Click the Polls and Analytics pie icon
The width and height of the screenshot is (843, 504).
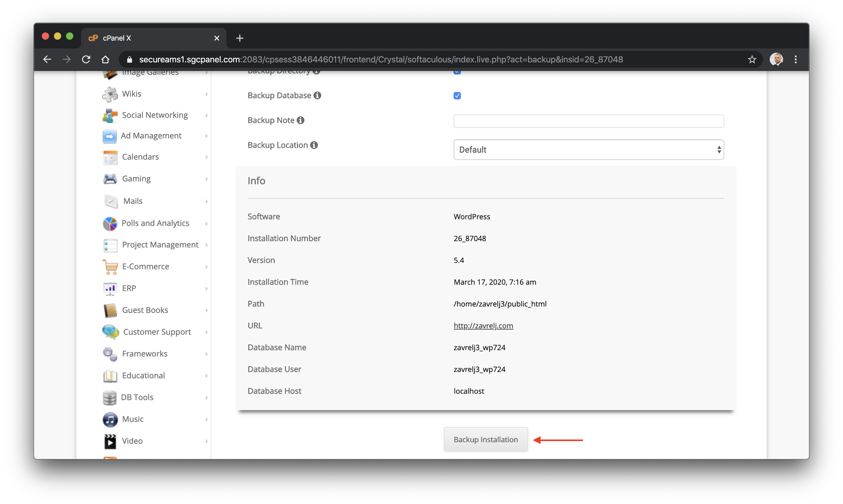click(110, 223)
